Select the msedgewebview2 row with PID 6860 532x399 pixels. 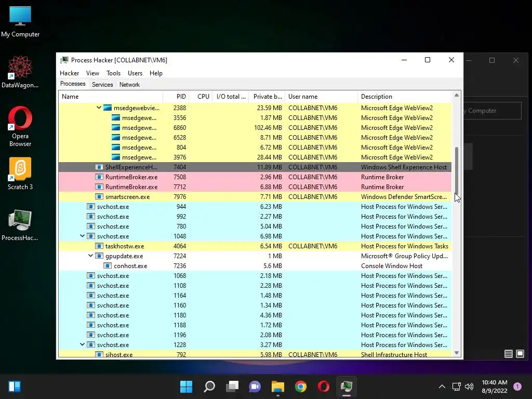(255, 128)
